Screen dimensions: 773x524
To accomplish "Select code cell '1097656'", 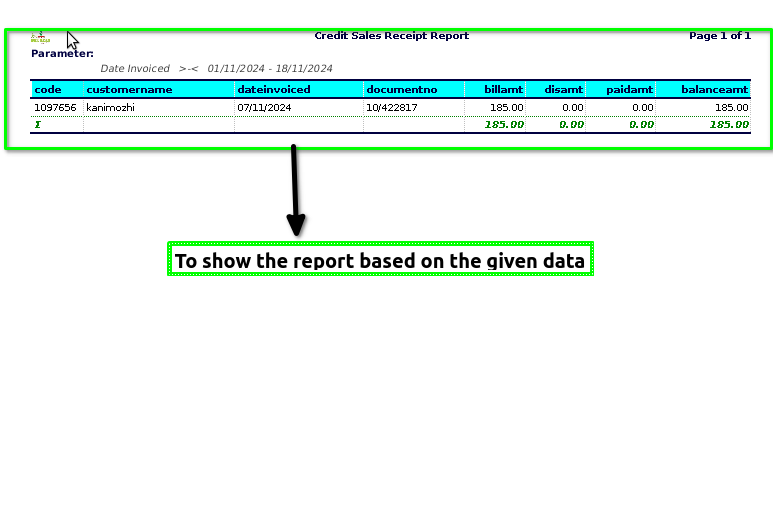I will click(x=55, y=107).
